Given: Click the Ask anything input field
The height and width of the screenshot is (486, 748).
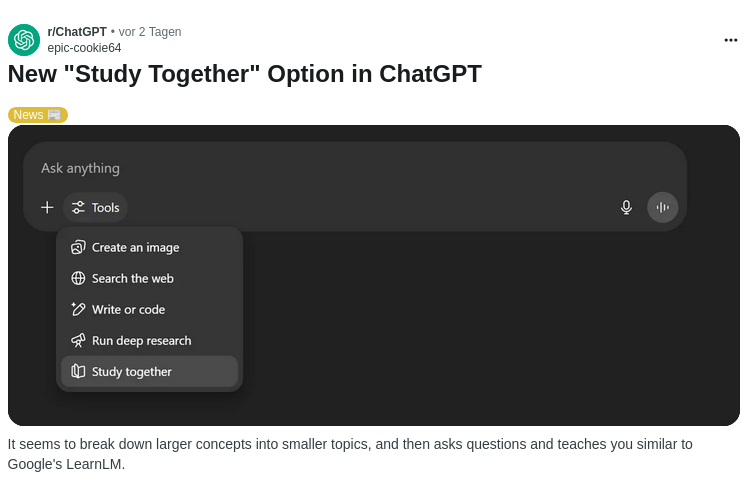Looking at the screenshot, I should click(x=355, y=168).
